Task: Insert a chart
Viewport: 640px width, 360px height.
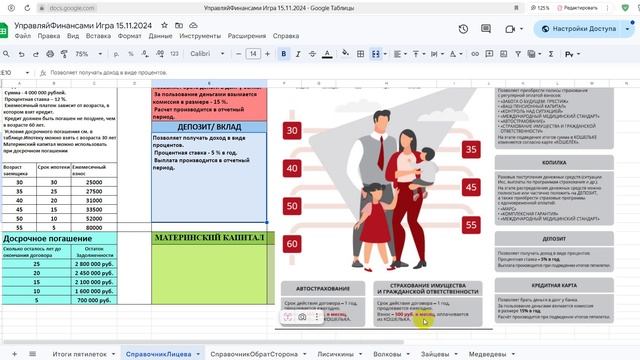Action: (x=504, y=54)
